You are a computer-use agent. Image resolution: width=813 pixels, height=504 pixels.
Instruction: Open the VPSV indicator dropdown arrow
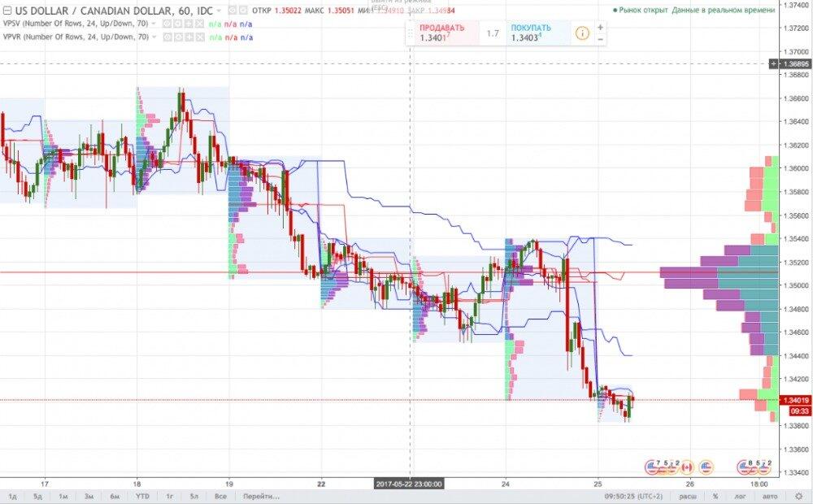(154, 24)
